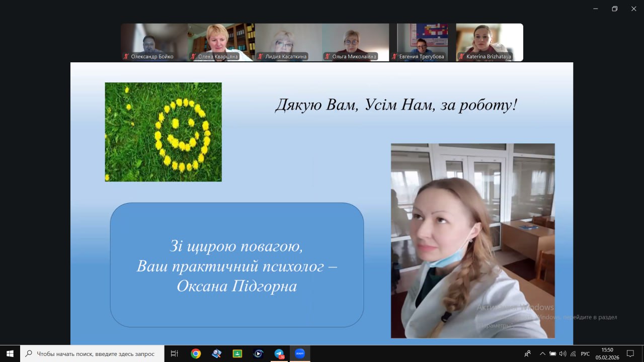Open clock and calendar flyout

click(607, 353)
